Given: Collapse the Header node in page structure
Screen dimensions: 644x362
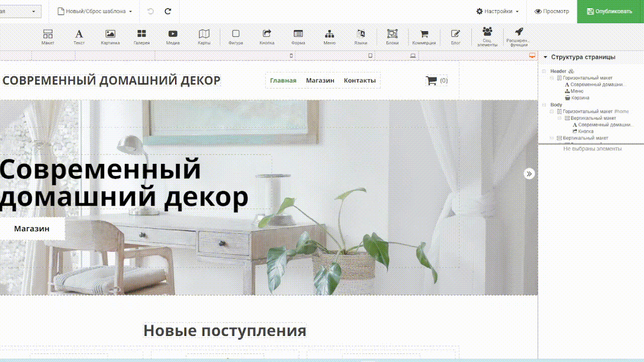Looking at the screenshot, I should pyautogui.click(x=544, y=71).
